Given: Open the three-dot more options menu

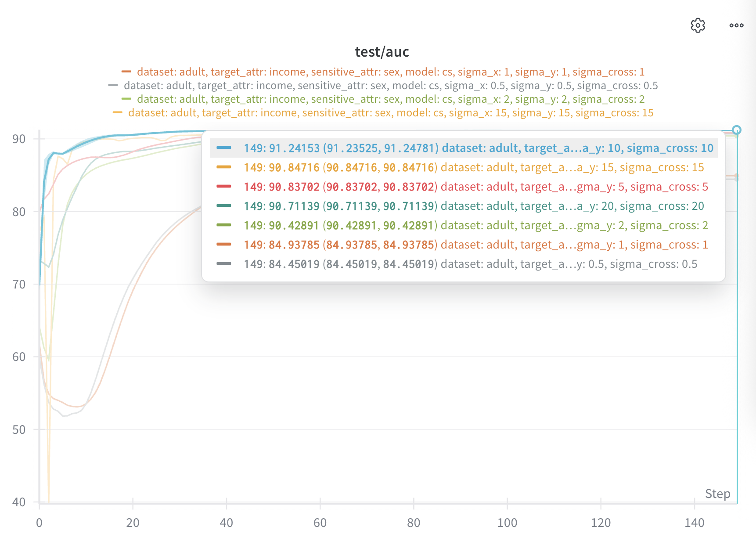Looking at the screenshot, I should (x=736, y=25).
